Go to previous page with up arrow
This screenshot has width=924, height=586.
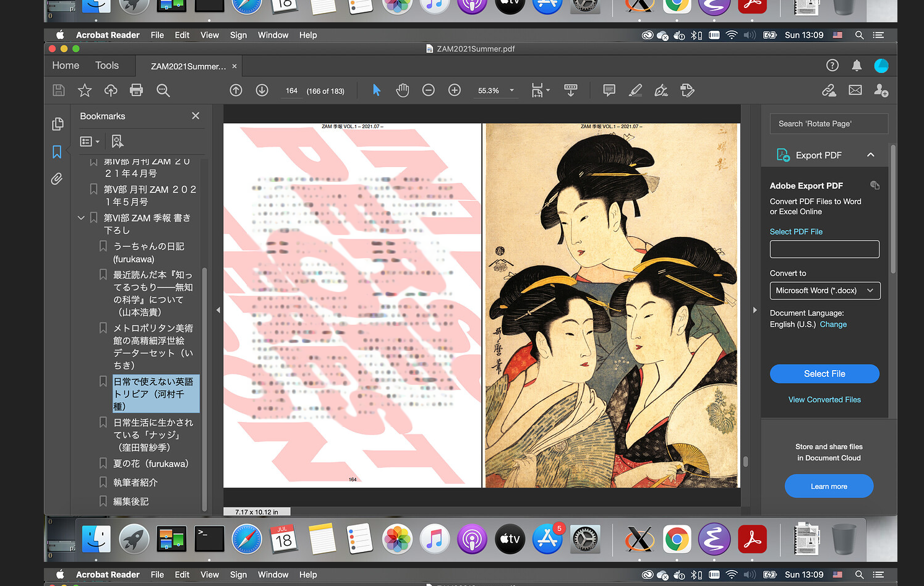click(236, 90)
